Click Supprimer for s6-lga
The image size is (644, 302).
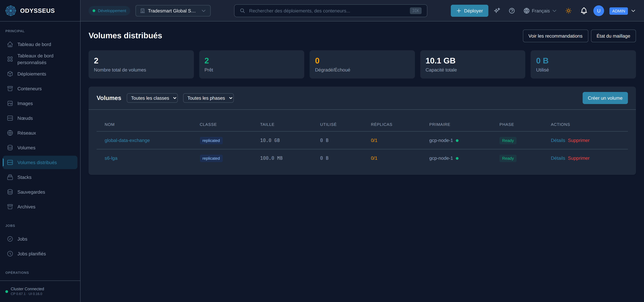point(578,158)
